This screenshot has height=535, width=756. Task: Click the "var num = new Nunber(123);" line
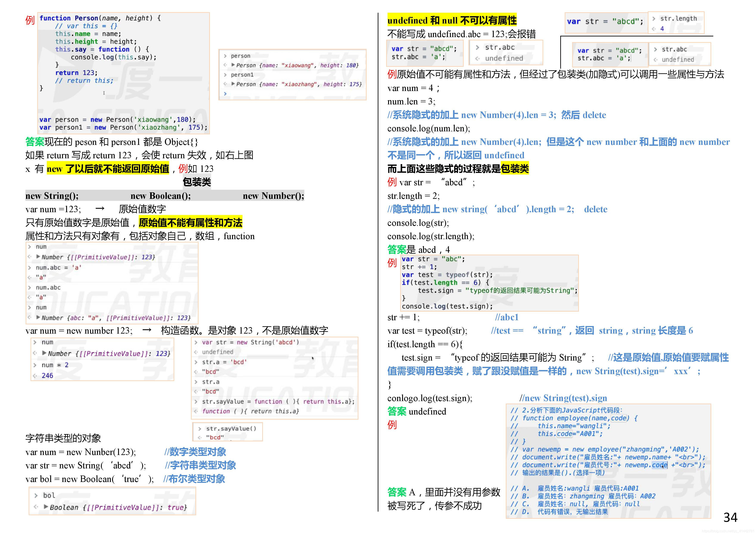pos(81,452)
